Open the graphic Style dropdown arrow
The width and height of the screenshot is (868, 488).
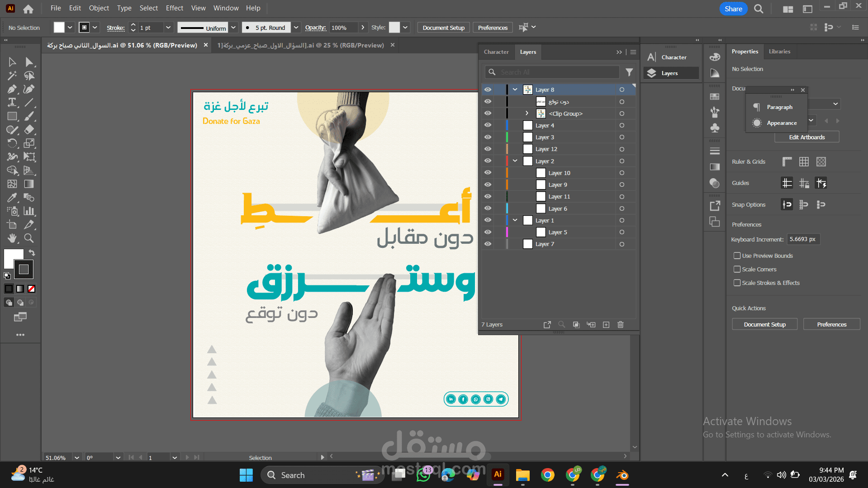point(405,28)
